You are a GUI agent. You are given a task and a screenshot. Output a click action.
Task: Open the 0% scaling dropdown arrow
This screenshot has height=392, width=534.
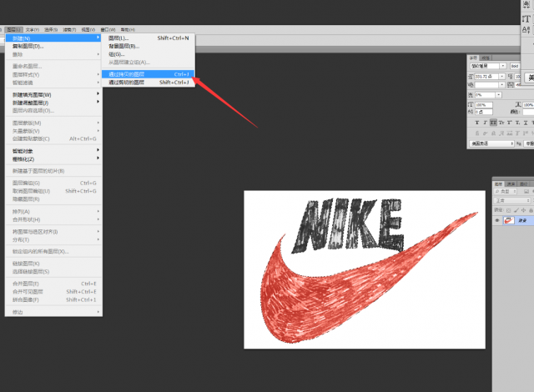(499, 95)
